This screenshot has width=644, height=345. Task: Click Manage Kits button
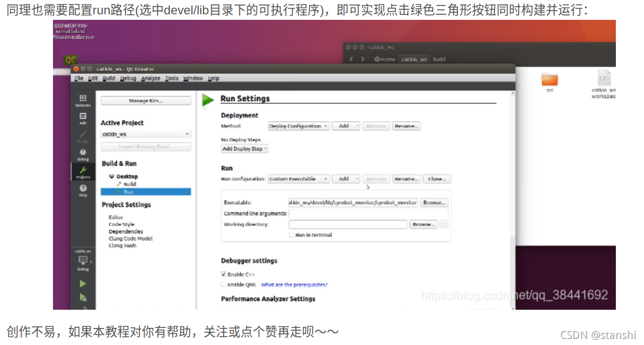[146, 100]
